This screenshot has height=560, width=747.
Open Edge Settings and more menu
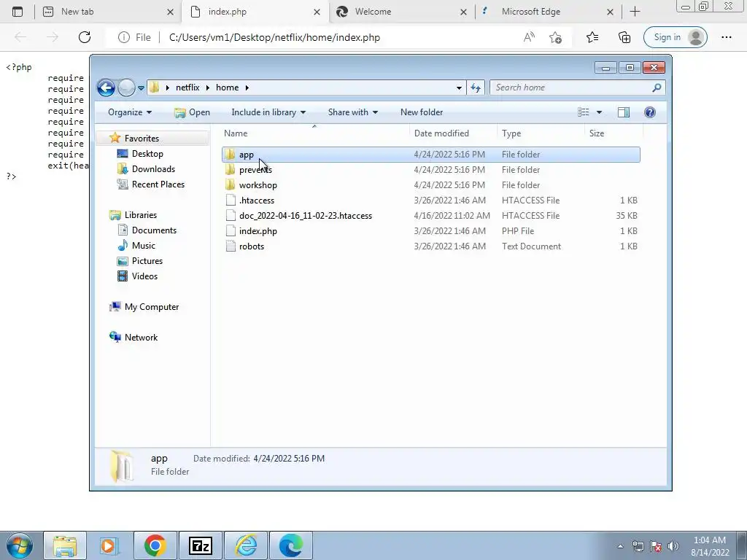click(x=727, y=37)
